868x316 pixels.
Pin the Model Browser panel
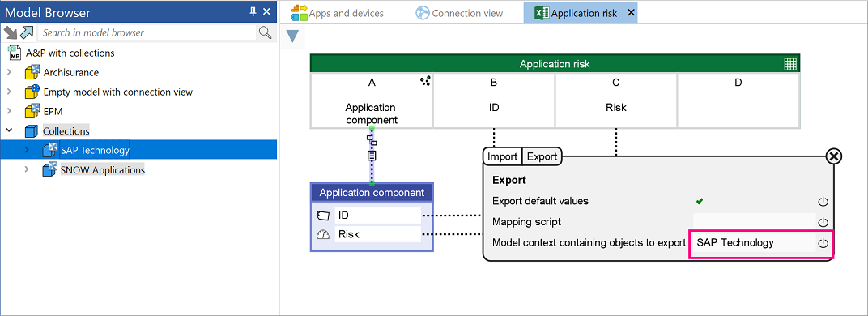click(253, 11)
